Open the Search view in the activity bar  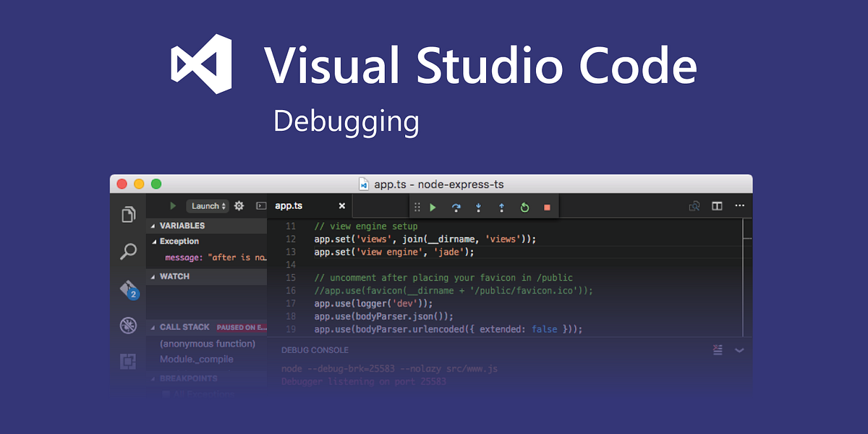128,251
